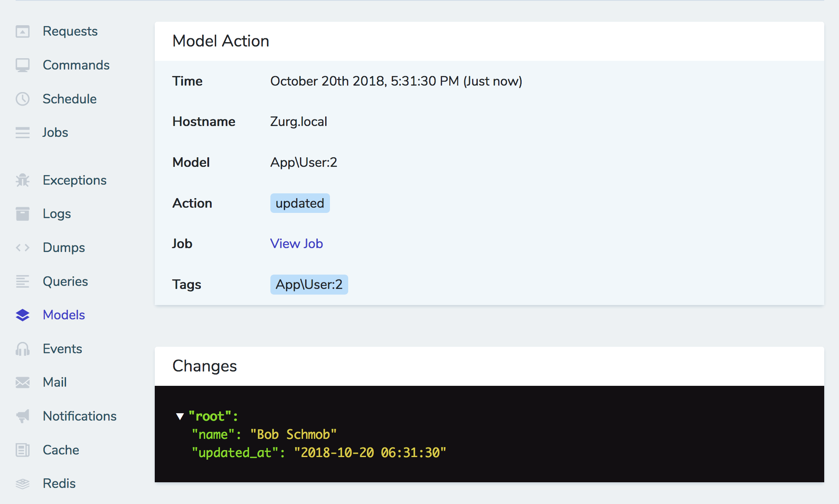This screenshot has height=504, width=839.
Task: Click the Schedule clock icon
Action: point(22,99)
